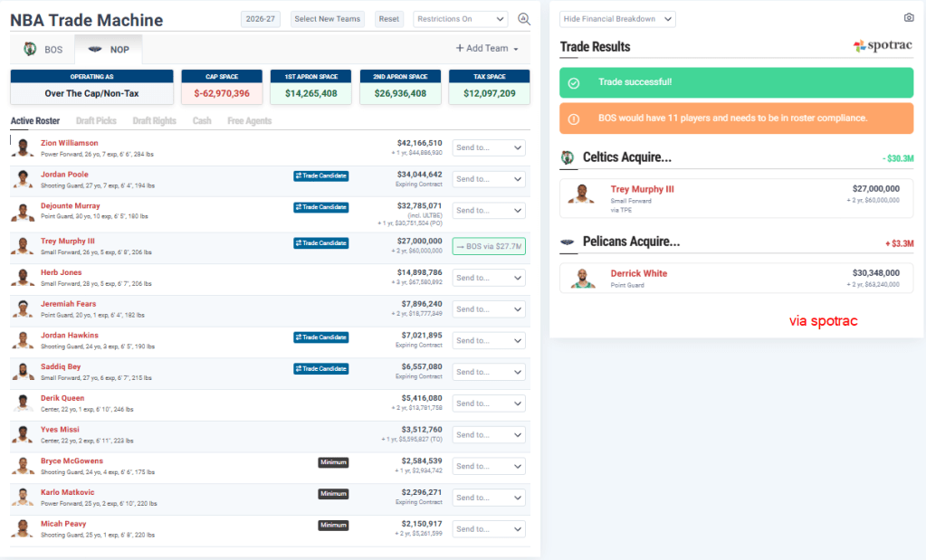Open Send to dropdown for Karlo Matkovic
926x560 pixels.
click(489, 498)
